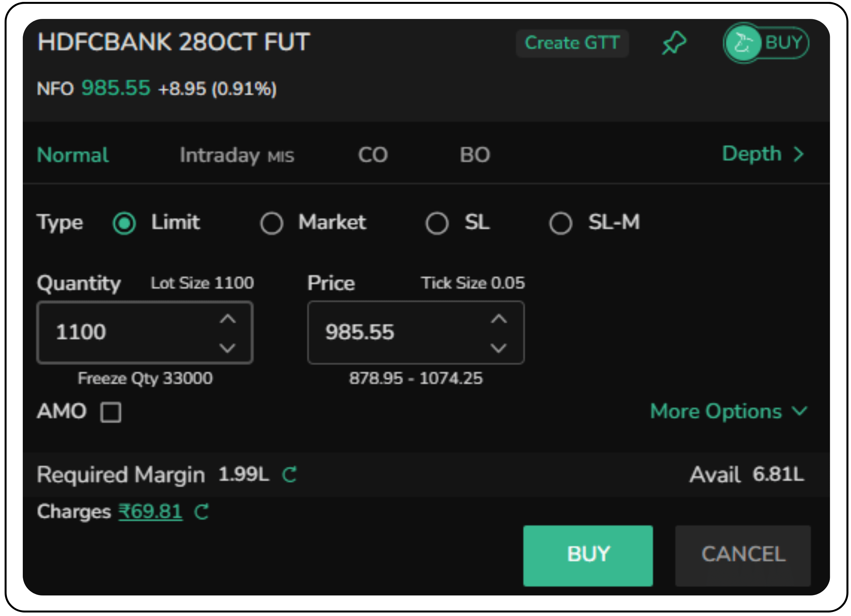
Task: Expand More Options
Action: [728, 411]
